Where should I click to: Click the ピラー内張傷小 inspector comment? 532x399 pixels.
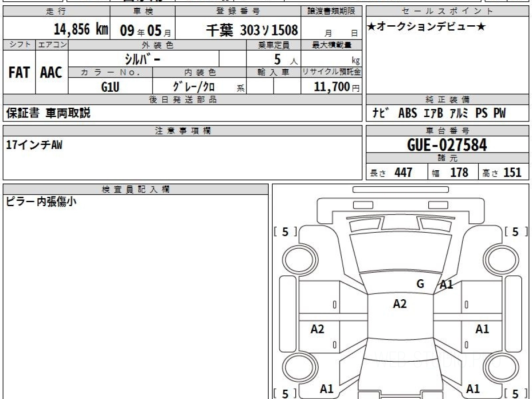click(41, 202)
